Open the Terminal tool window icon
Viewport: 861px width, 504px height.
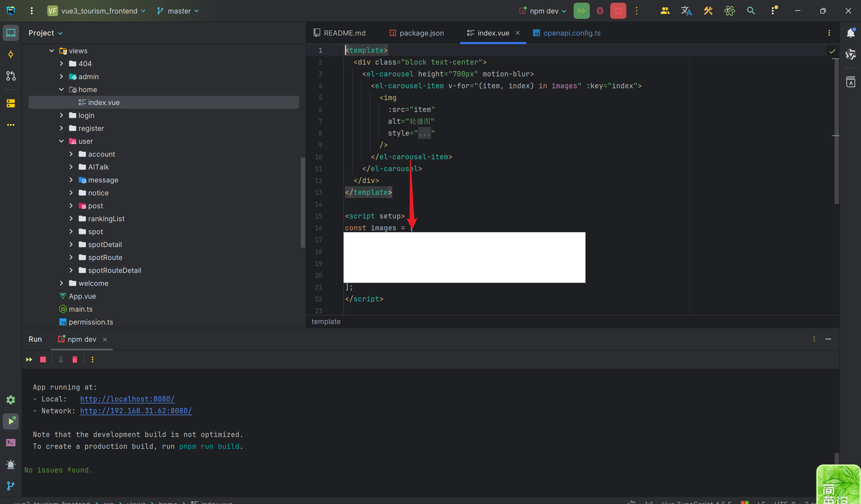coord(10,443)
